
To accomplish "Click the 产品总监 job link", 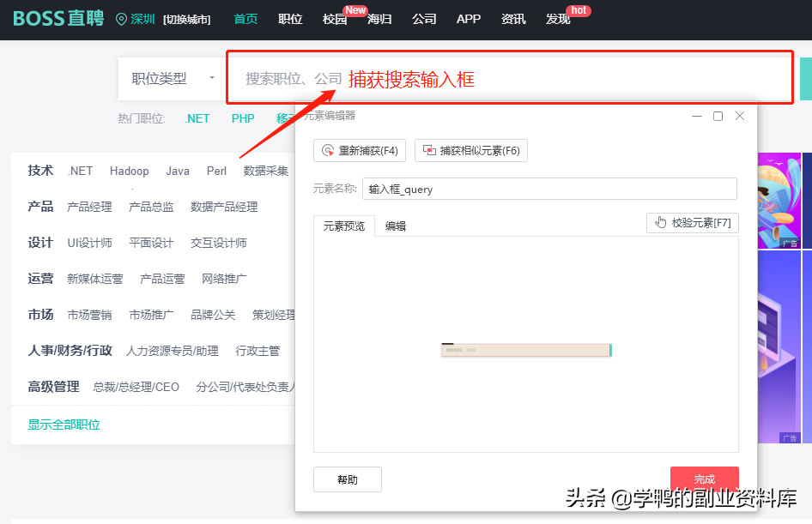I will (151, 207).
